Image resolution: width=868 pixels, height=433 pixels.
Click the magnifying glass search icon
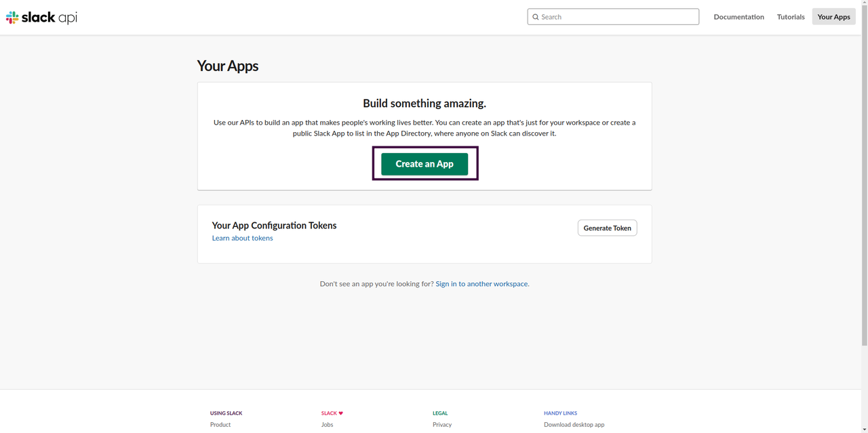(x=536, y=17)
